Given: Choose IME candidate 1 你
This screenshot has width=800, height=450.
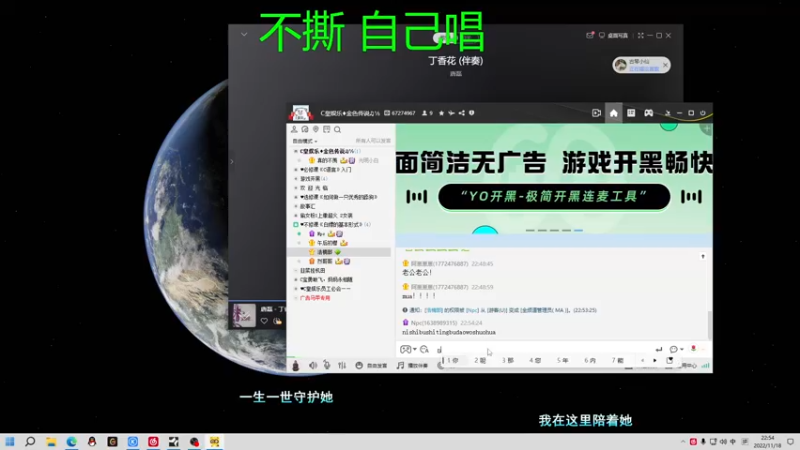Looking at the screenshot, I should click(x=453, y=360).
